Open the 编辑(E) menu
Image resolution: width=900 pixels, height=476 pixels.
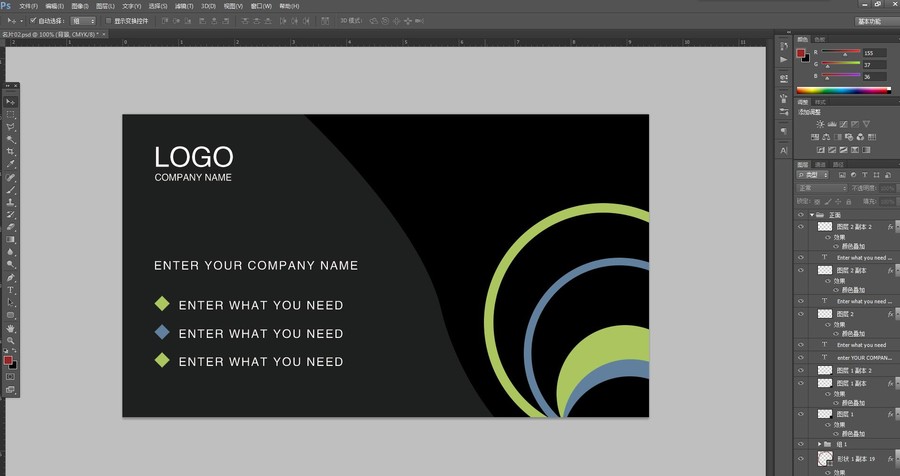55,6
